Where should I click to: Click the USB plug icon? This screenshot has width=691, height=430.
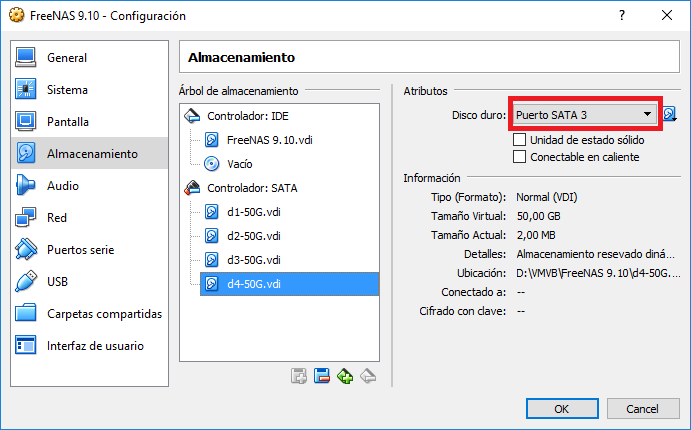pos(26,281)
